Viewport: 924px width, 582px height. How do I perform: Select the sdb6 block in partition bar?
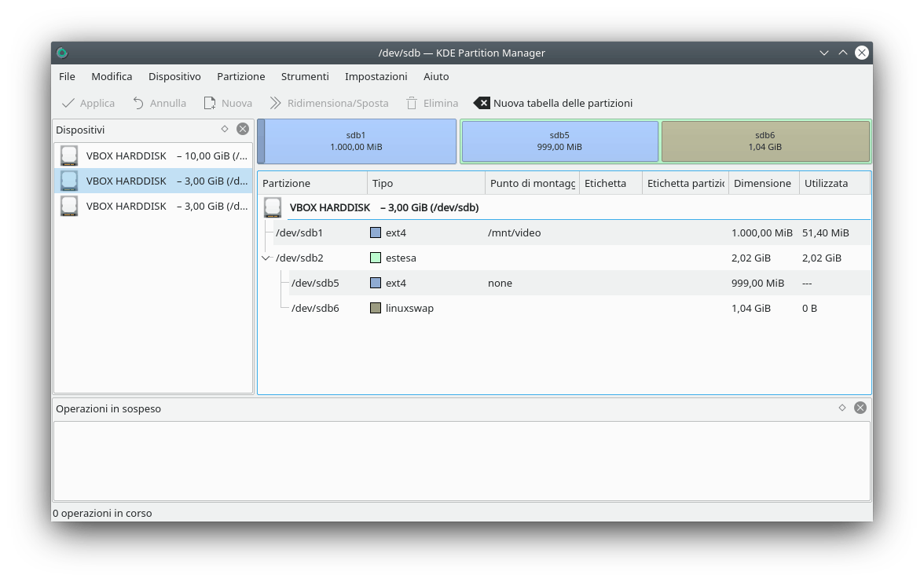pos(765,141)
